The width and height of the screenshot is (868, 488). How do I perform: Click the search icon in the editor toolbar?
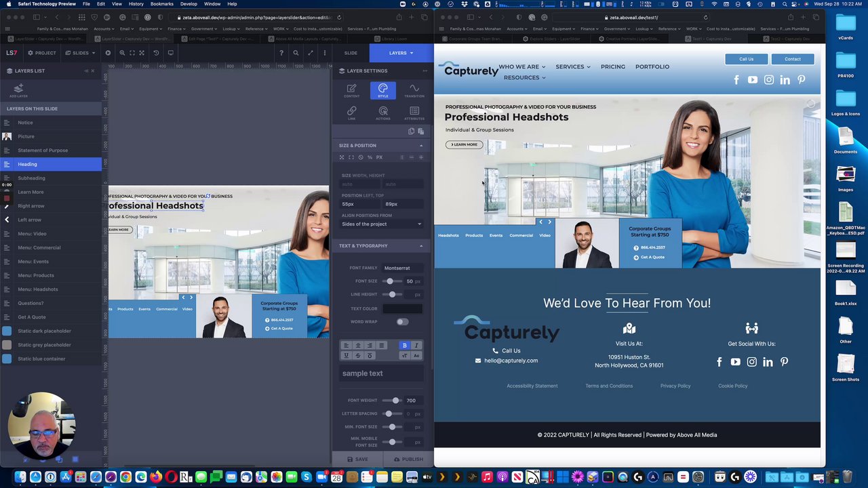click(296, 53)
